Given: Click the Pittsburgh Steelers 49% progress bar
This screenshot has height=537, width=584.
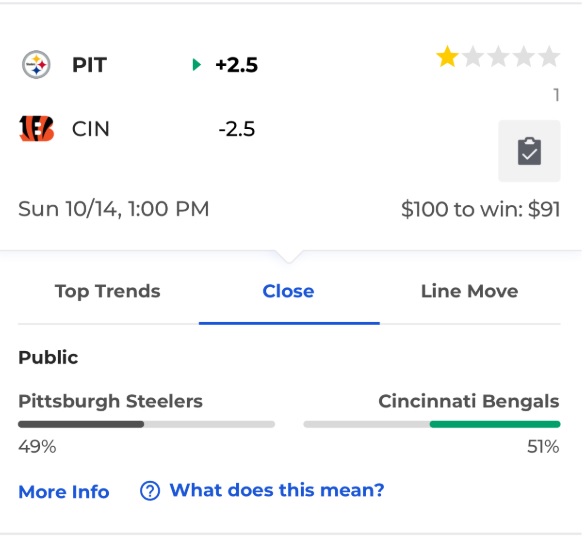Looking at the screenshot, I should [146, 424].
